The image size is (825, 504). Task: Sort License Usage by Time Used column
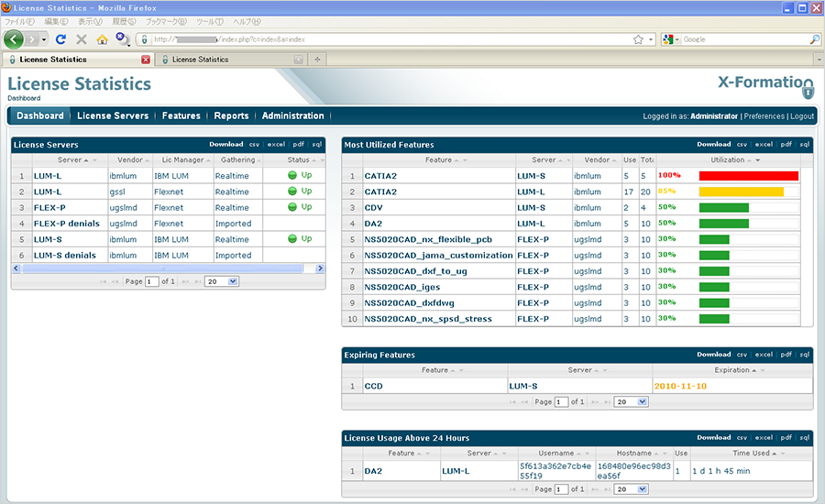[x=752, y=453]
